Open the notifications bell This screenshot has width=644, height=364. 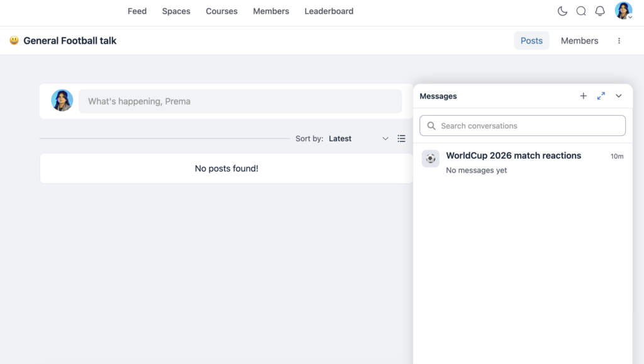coord(599,11)
